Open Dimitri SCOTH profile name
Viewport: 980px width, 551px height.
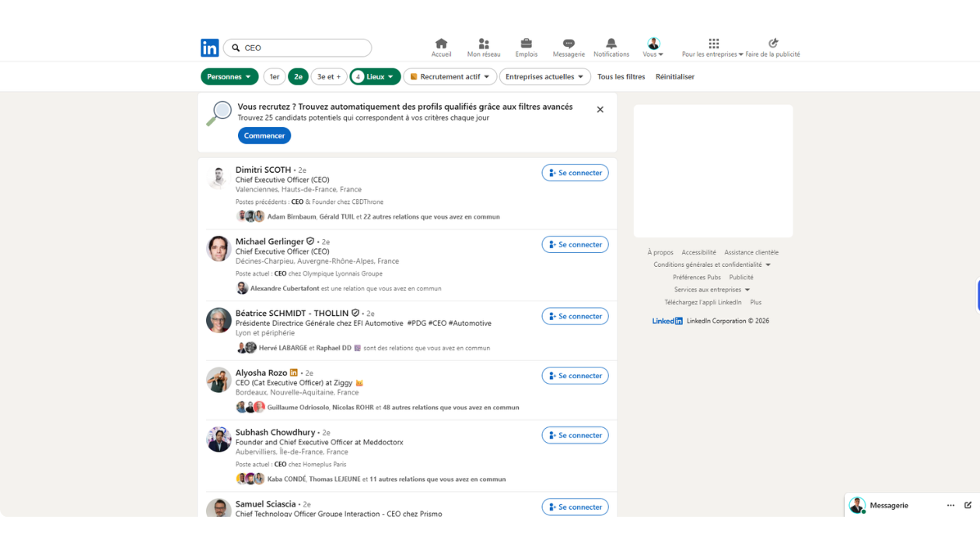coord(263,170)
